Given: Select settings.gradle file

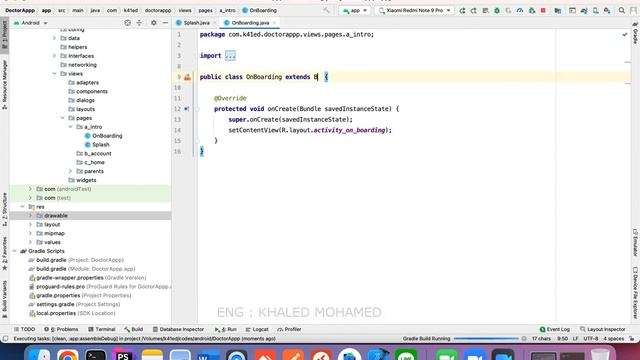Looking at the screenshot, I should [74, 304].
